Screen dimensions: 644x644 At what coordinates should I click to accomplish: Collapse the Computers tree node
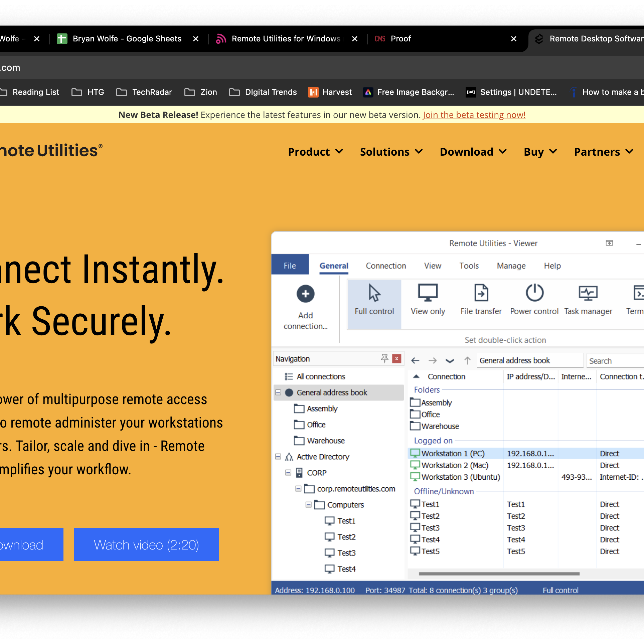click(308, 505)
